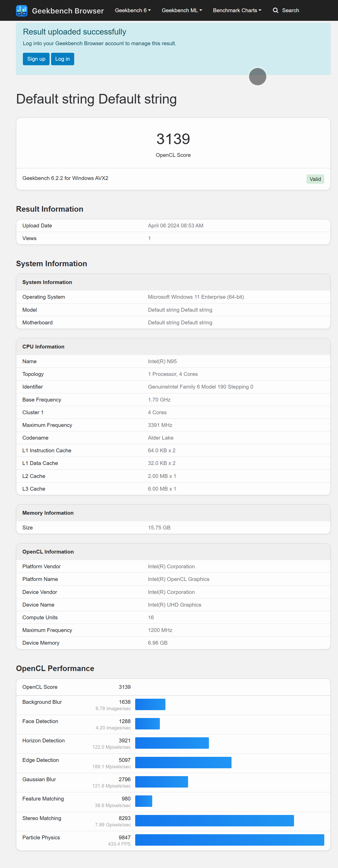
Task: Click Compute Units value 16
Action: (x=151, y=618)
